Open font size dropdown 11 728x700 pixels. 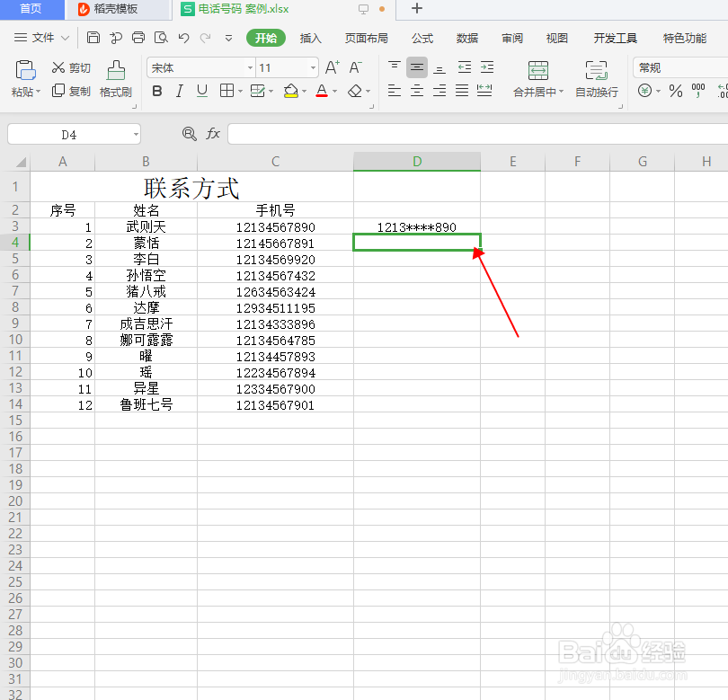313,68
